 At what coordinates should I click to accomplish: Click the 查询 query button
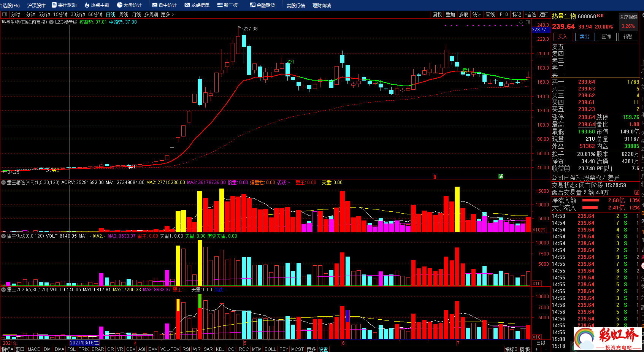[x=606, y=36]
